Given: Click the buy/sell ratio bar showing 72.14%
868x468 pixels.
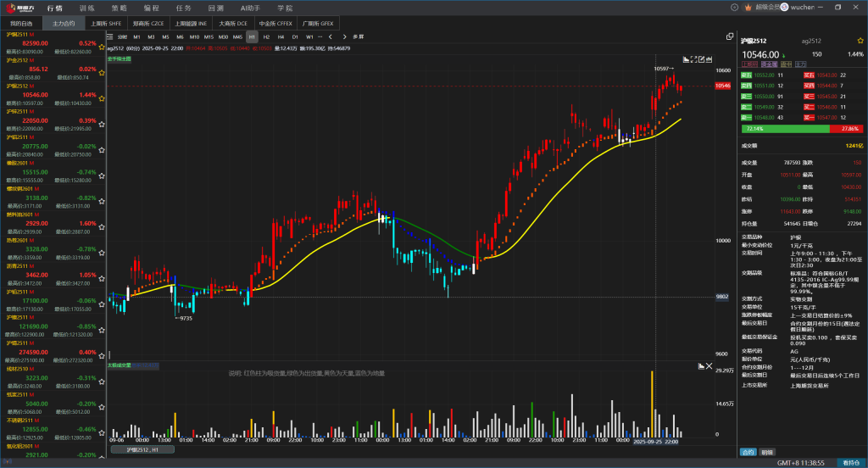Looking at the screenshot, I should pyautogui.click(x=802, y=129).
